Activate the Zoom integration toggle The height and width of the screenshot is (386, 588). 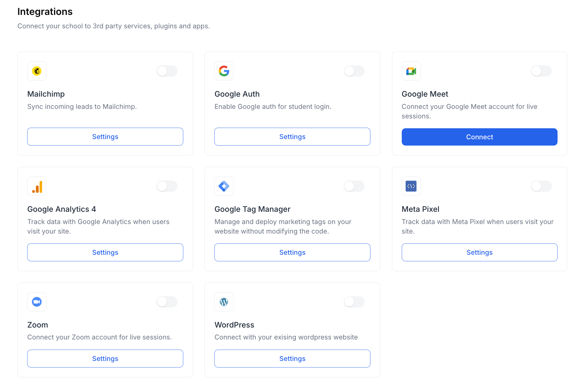coord(167,302)
